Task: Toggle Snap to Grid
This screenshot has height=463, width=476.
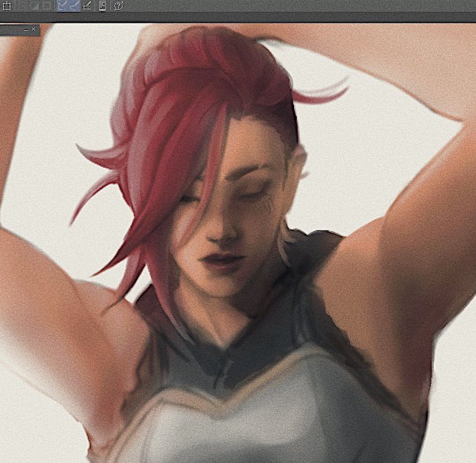Action: tap(87, 6)
